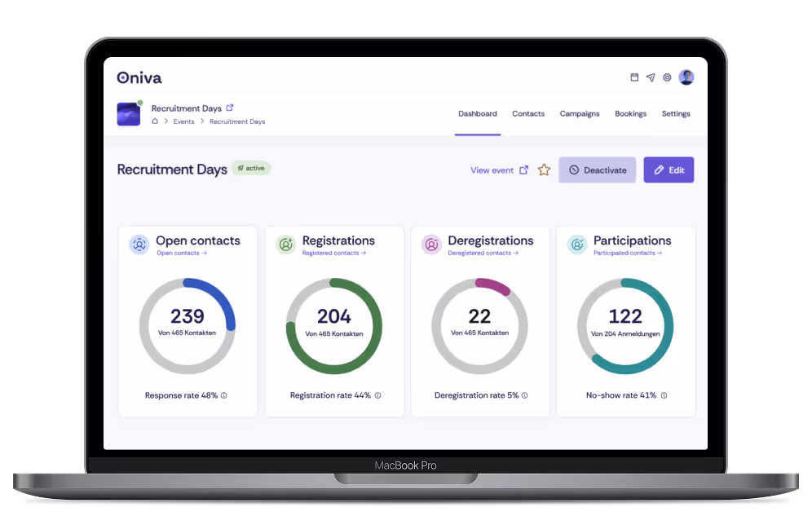The height and width of the screenshot is (516, 812).
Task: Follow the Deregistered contacts link
Action: [x=483, y=253]
